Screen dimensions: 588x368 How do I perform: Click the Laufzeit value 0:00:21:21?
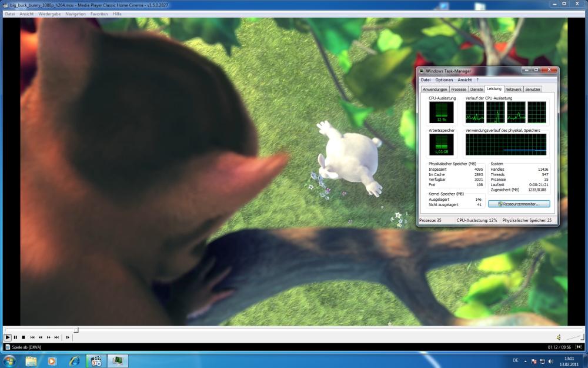coord(539,185)
